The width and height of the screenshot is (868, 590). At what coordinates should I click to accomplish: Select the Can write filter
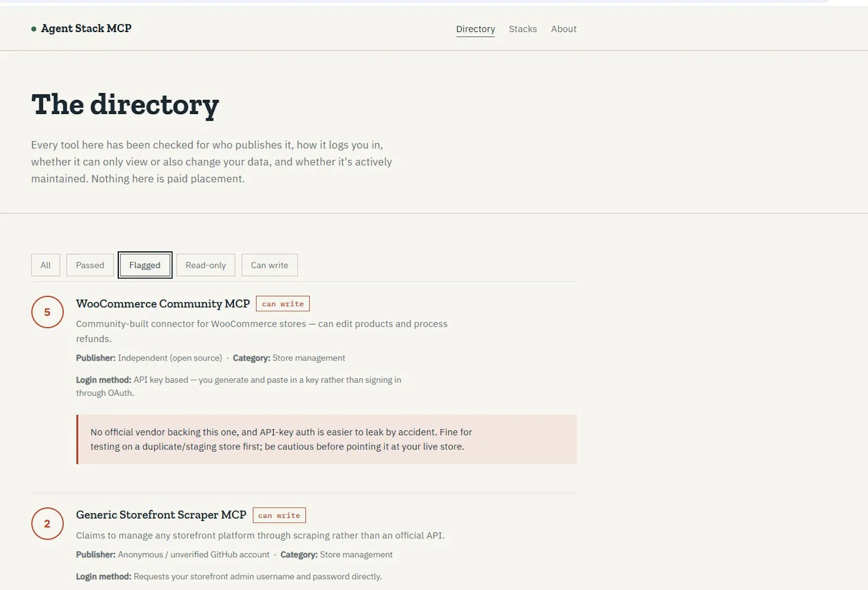[270, 265]
